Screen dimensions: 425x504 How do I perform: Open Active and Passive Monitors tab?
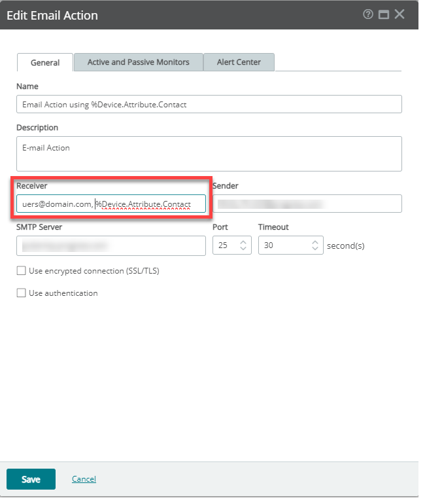pyautogui.click(x=139, y=62)
